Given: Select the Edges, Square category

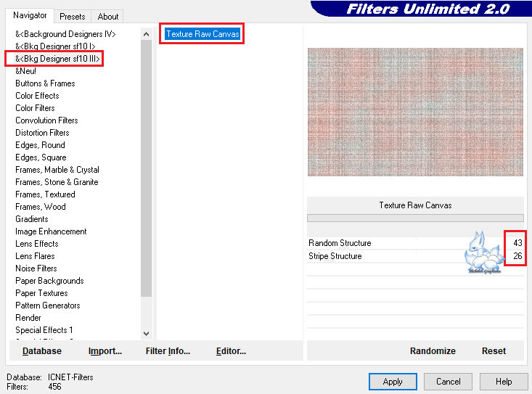Looking at the screenshot, I should [x=41, y=157].
